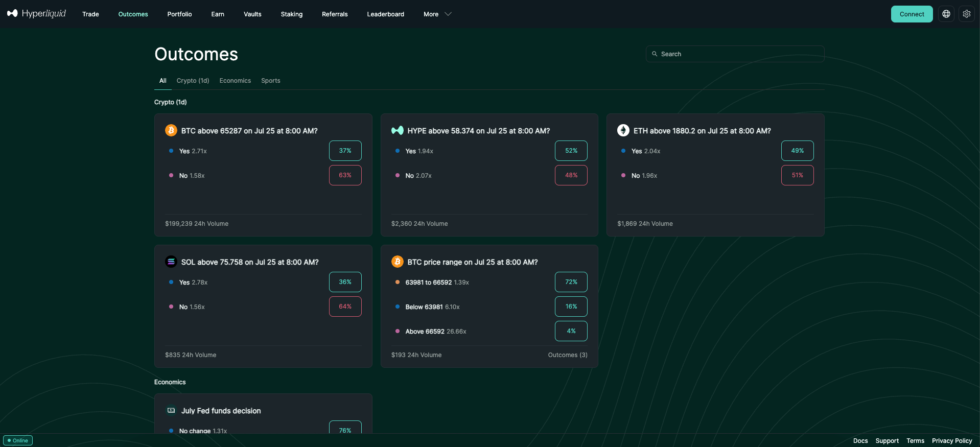Open BTC price range market title
The width and height of the screenshot is (980, 447).
click(x=473, y=262)
